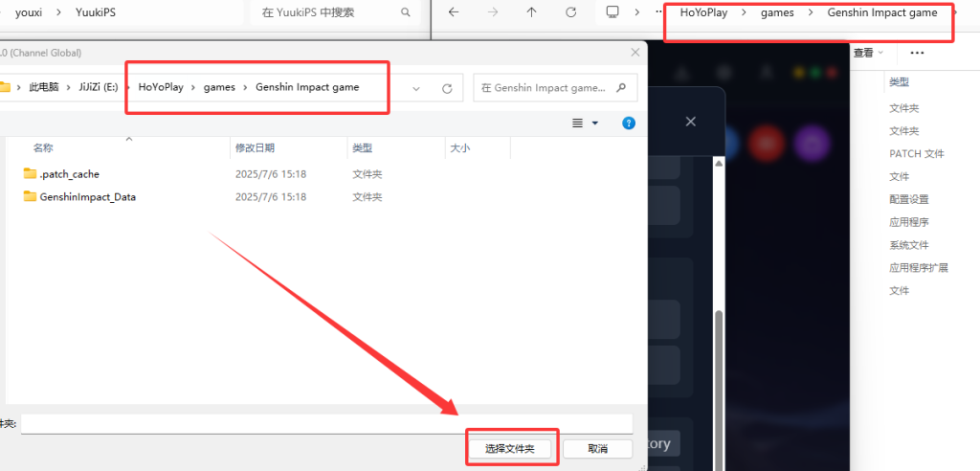Screen dimensions: 980x471
Task: Click the 应用程序扩展 type cell
Action: [x=919, y=268]
